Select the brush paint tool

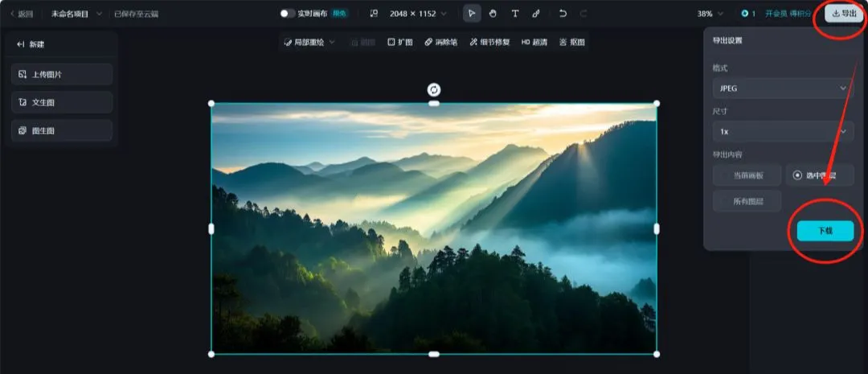tap(536, 14)
